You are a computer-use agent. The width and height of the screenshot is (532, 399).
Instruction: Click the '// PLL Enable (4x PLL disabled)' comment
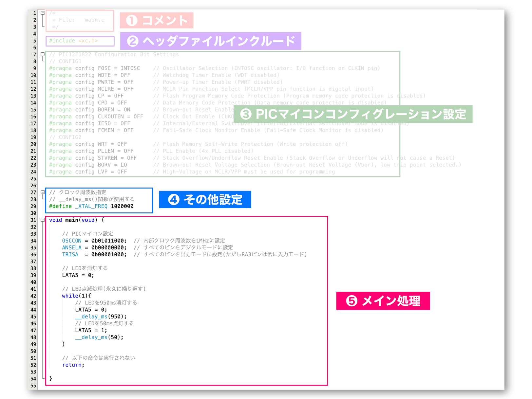pos(203,151)
